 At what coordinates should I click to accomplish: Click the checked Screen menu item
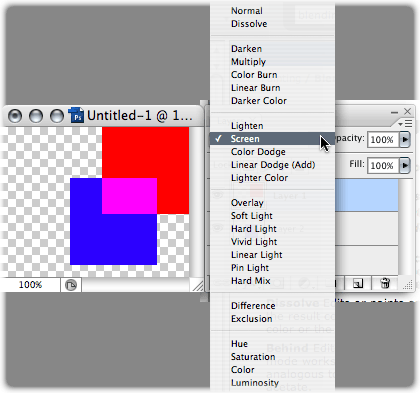pyautogui.click(x=272, y=139)
